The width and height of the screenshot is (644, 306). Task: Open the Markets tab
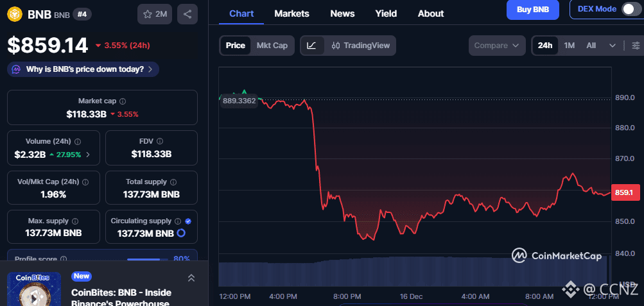(x=292, y=13)
